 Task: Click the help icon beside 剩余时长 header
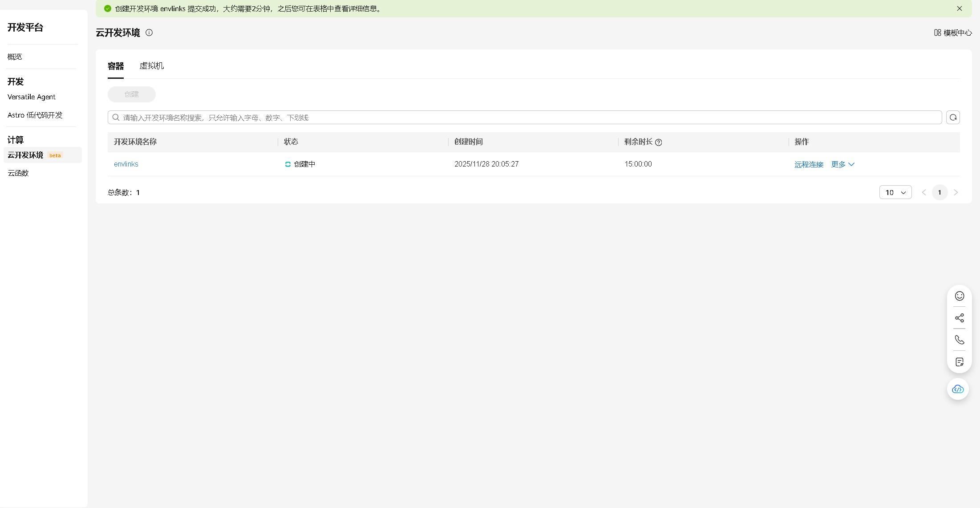point(659,142)
